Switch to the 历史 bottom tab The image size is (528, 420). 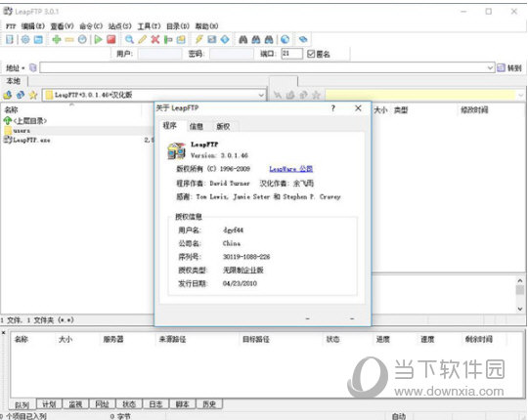pyautogui.click(x=209, y=403)
